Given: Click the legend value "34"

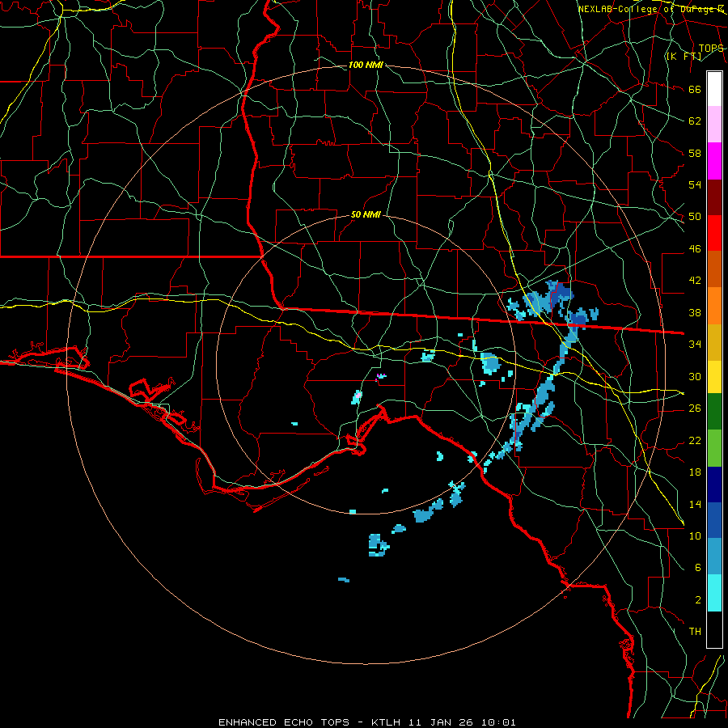Looking at the screenshot, I should [695, 345].
